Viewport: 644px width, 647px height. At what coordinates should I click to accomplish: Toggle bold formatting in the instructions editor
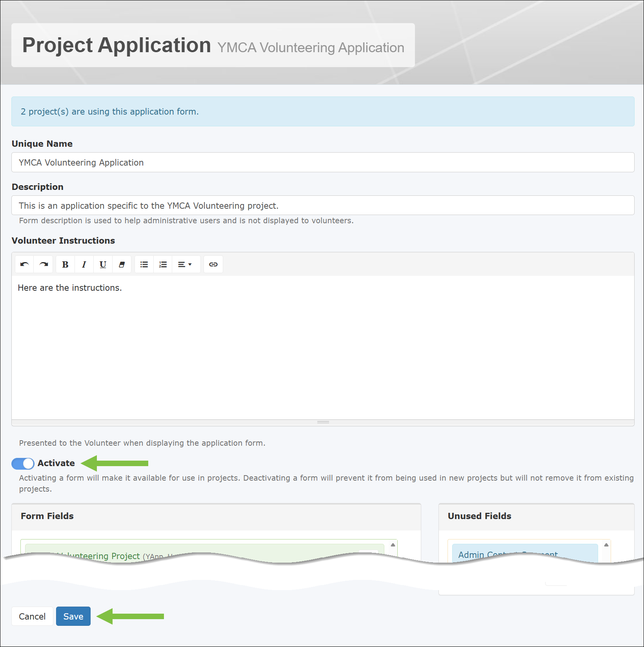coord(65,264)
